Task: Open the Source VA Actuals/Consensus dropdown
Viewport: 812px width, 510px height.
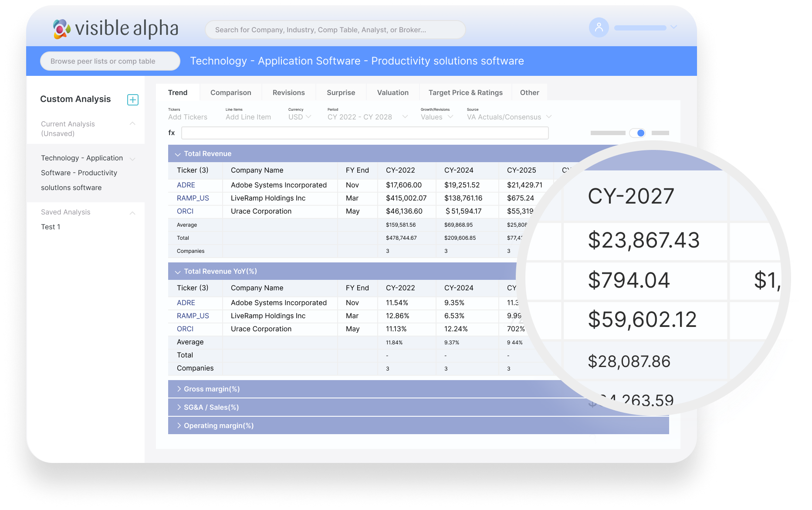Action: coord(509,117)
